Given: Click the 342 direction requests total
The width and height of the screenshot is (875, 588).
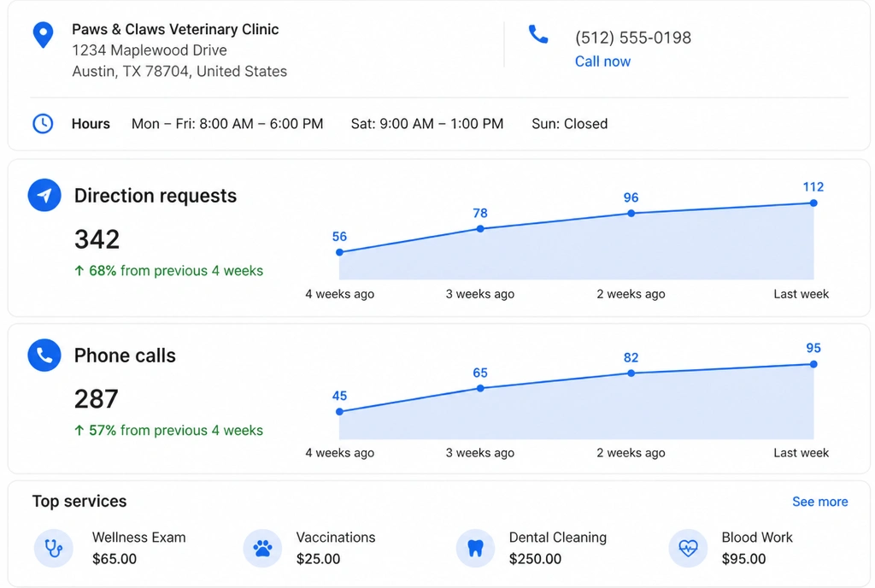Looking at the screenshot, I should [97, 239].
